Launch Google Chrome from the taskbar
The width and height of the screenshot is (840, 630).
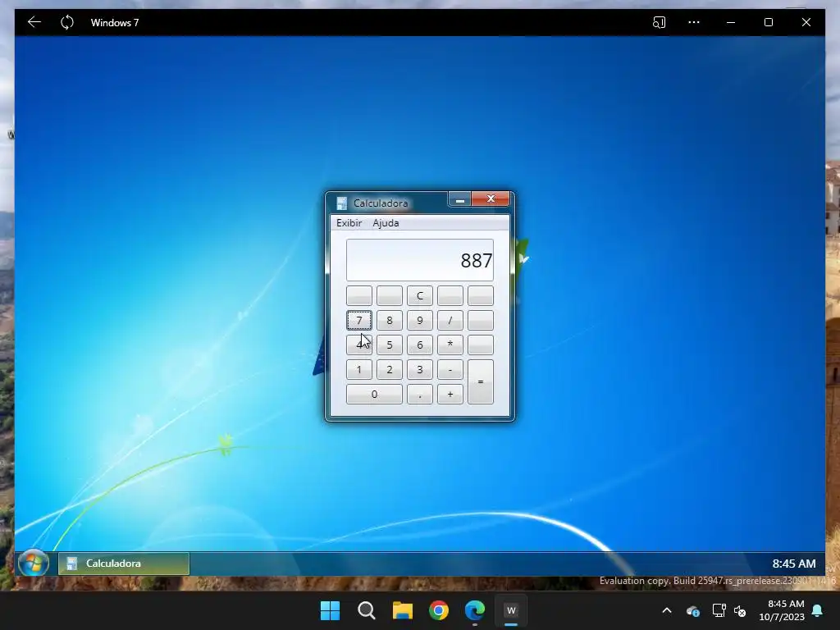click(439, 610)
